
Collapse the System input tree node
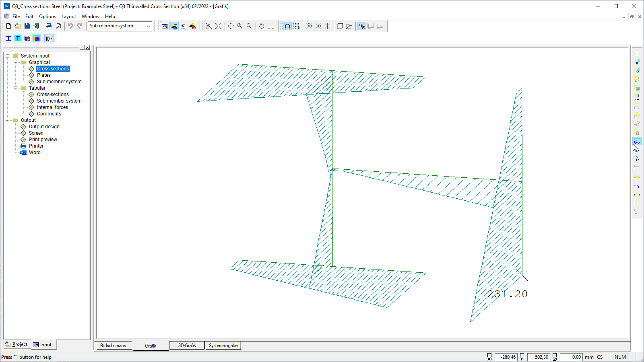(8, 56)
